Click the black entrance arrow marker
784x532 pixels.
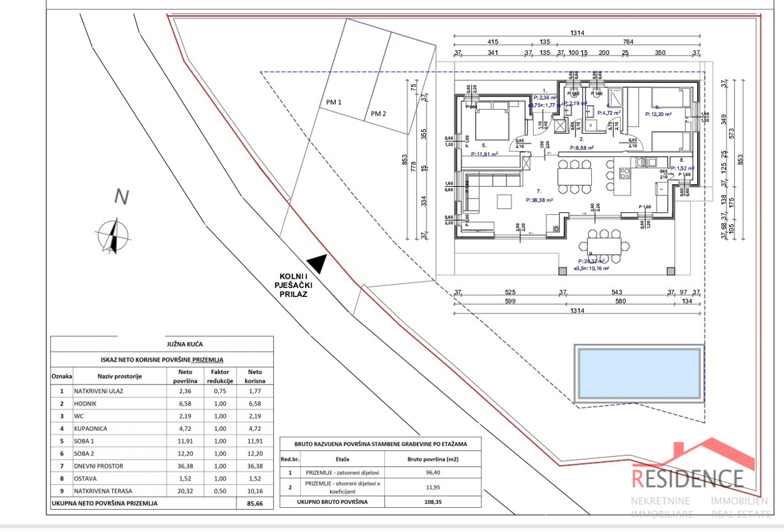tap(317, 264)
